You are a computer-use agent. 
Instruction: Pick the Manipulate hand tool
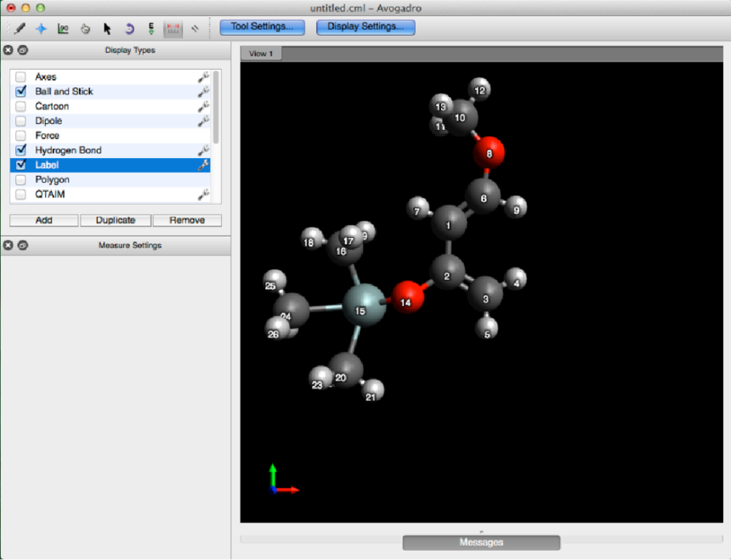(x=85, y=27)
